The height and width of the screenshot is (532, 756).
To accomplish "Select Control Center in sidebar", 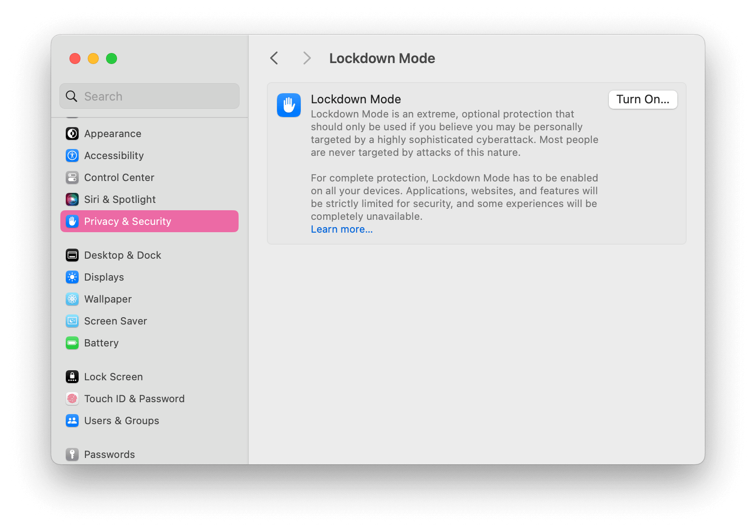I will tap(119, 177).
